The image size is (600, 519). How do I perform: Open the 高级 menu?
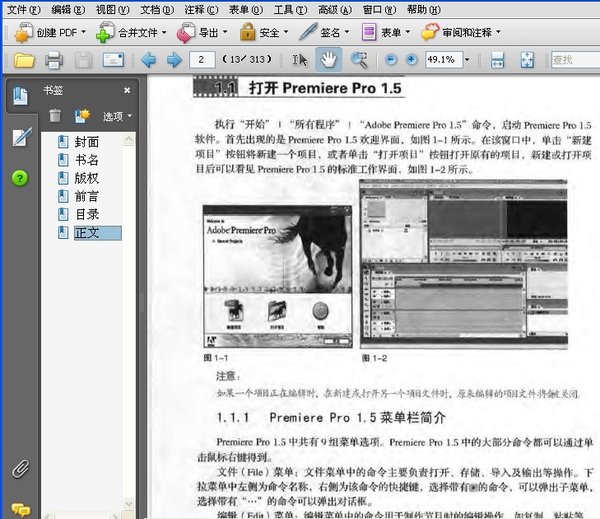335,9
